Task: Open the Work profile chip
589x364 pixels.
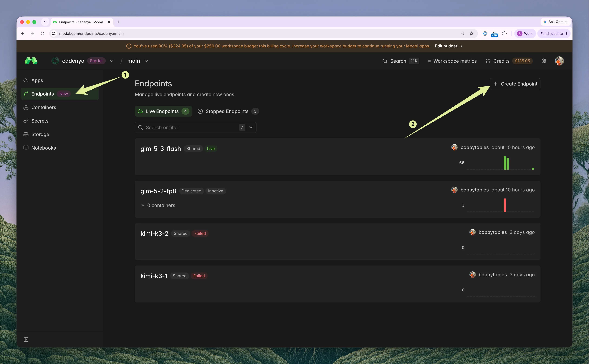Action: click(x=525, y=34)
